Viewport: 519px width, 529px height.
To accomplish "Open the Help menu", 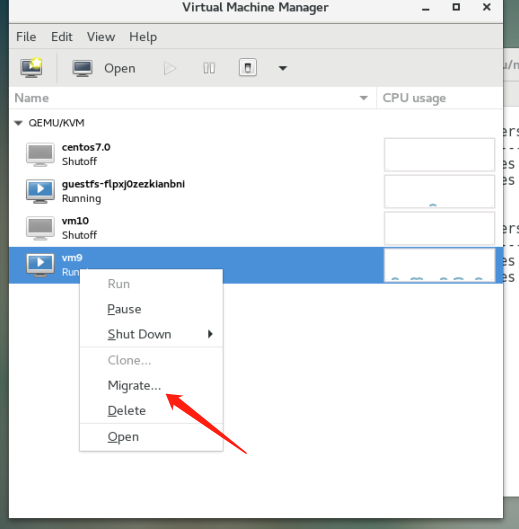I will (x=143, y=37).
